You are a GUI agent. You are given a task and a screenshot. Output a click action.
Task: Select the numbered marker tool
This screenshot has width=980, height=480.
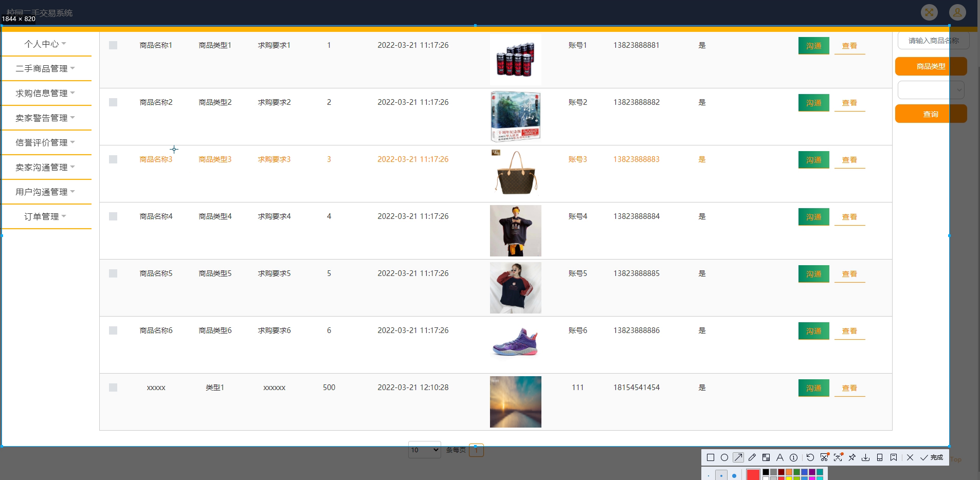794,457
